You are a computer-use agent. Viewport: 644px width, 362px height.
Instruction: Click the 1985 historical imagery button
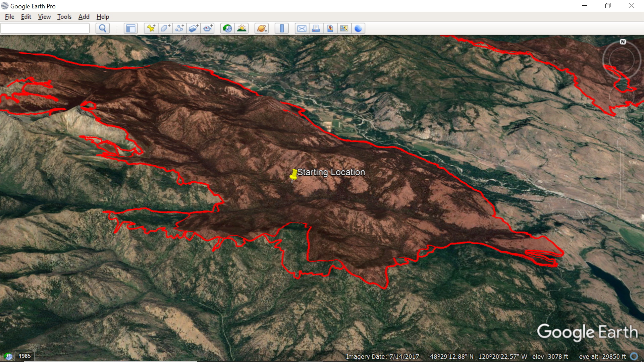[24, 356]
